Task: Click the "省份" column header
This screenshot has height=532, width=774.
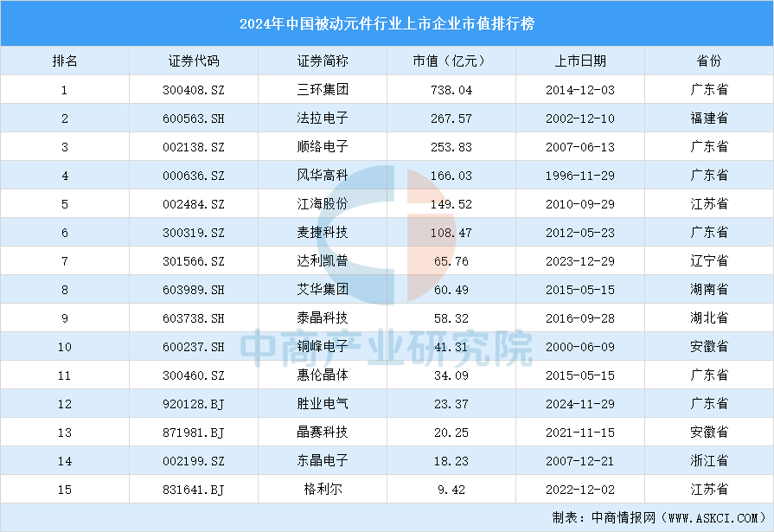Action: [x=709, y=61]
